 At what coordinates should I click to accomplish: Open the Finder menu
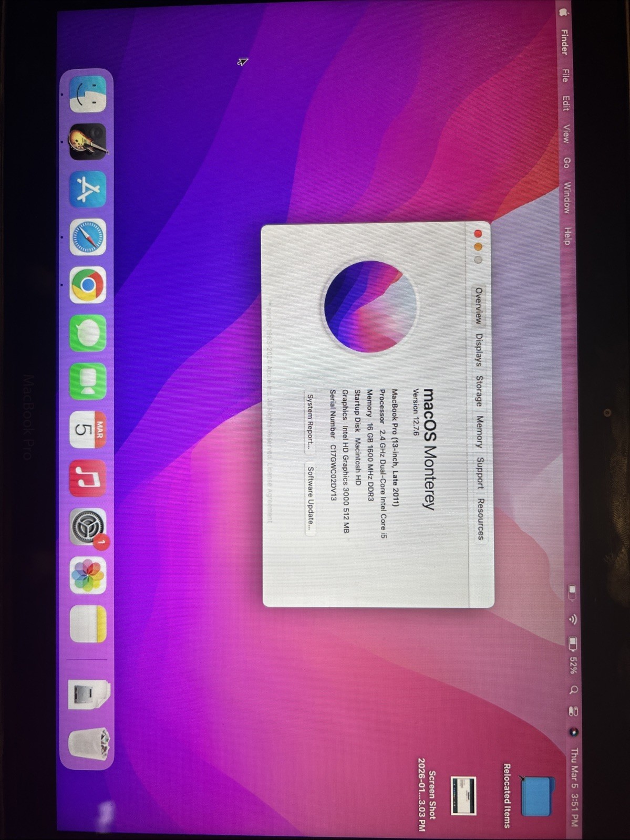click(564, 43)
